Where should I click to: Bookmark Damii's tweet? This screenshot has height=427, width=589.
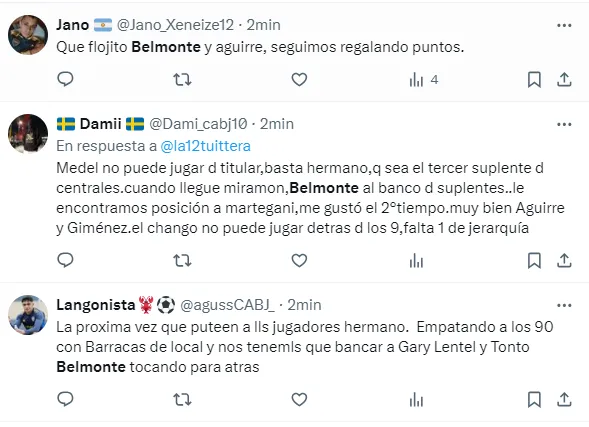point(534,261)
